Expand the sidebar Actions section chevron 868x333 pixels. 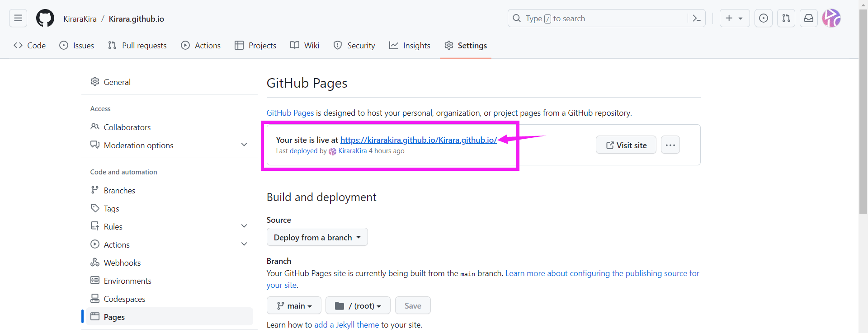(244, 244)
